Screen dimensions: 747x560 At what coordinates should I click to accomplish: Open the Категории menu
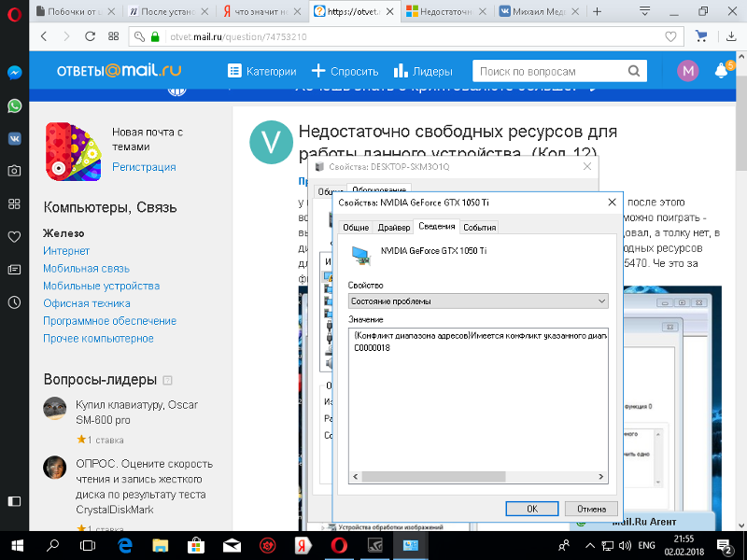click(x=262, y=72)
